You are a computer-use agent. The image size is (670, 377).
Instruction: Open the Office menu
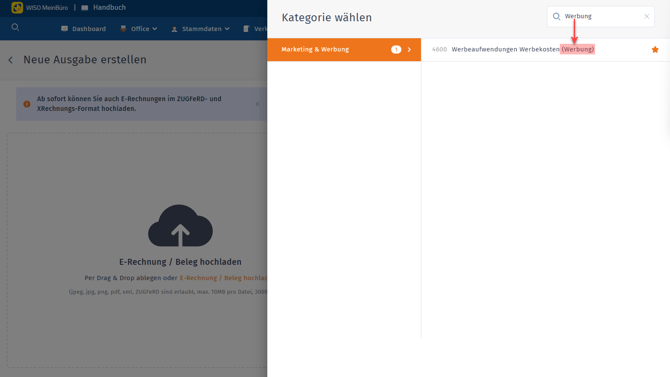point(139,29)
